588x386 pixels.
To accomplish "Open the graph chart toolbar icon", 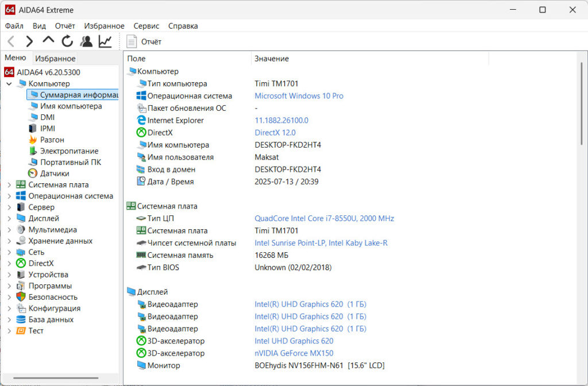I will click(105, 41).
